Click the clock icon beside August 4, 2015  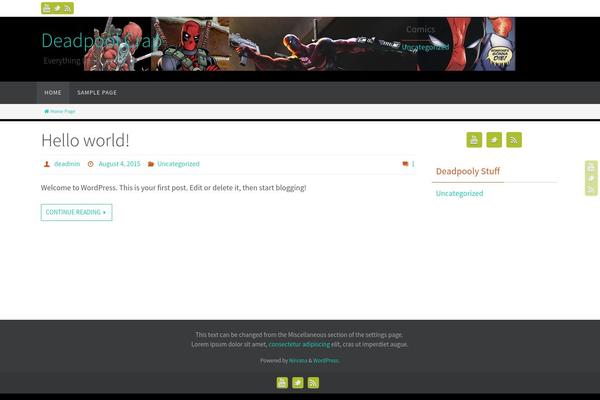coord(91,164)
